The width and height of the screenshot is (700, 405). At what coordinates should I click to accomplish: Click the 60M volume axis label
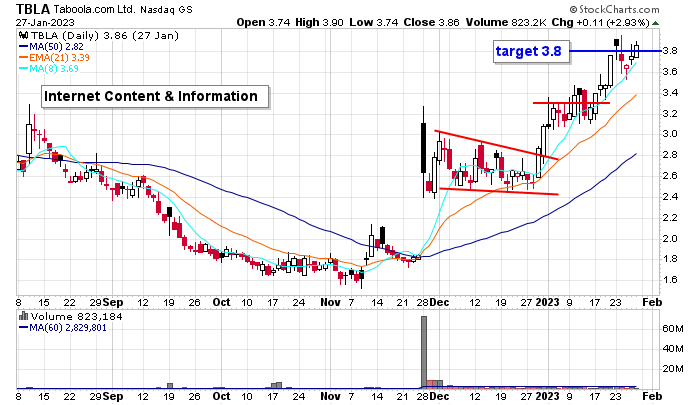point(673,329)
